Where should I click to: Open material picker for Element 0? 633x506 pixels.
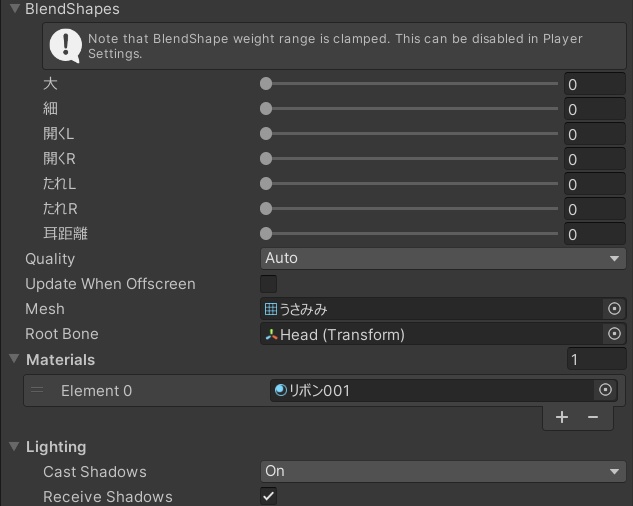(x=604, y=390)
